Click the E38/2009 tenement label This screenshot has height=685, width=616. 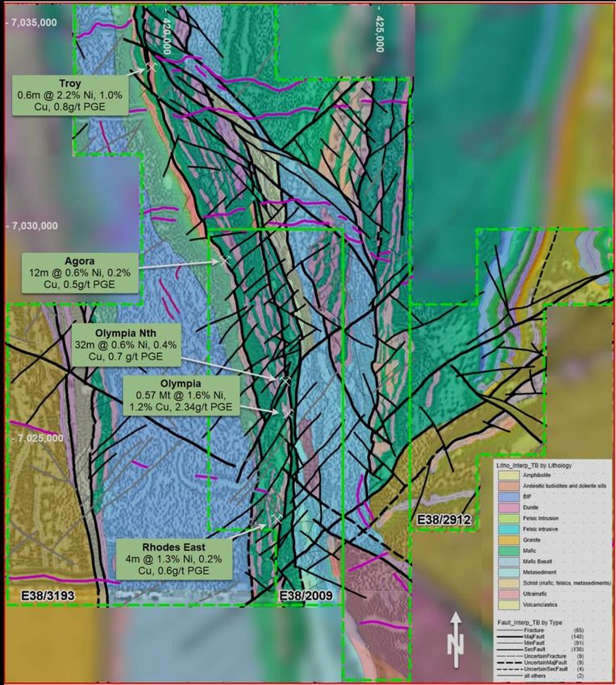tap(306, 595)
